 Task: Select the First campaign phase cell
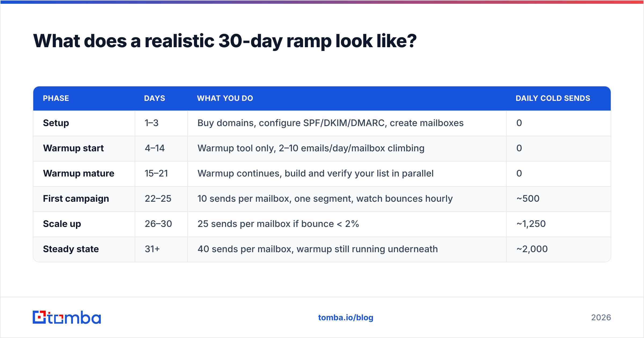coord(84,199)
